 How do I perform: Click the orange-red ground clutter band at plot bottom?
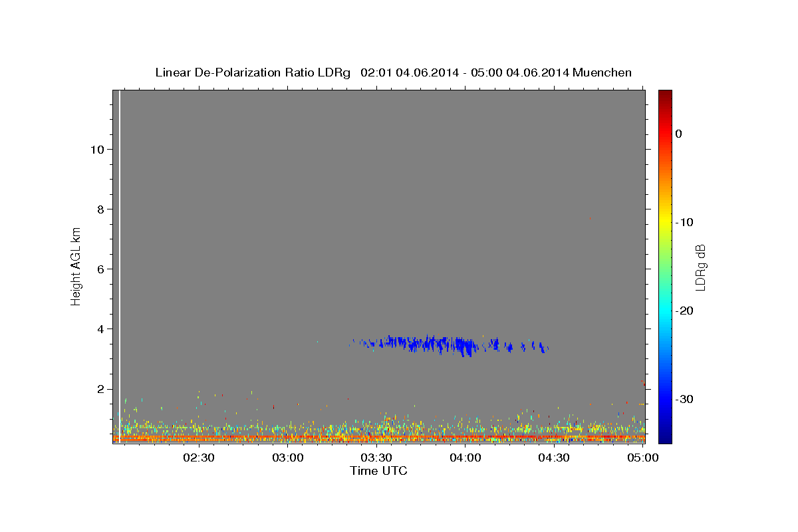point(378,439)
